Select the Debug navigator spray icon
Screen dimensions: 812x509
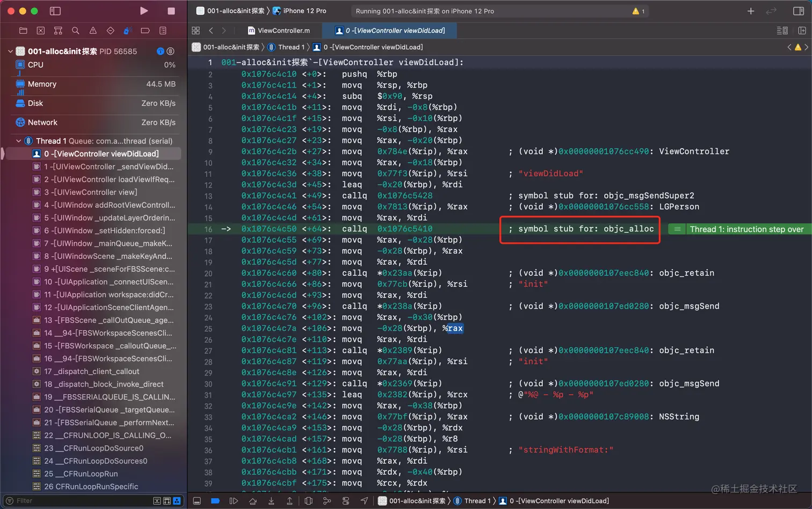click(x=128, y=31)
